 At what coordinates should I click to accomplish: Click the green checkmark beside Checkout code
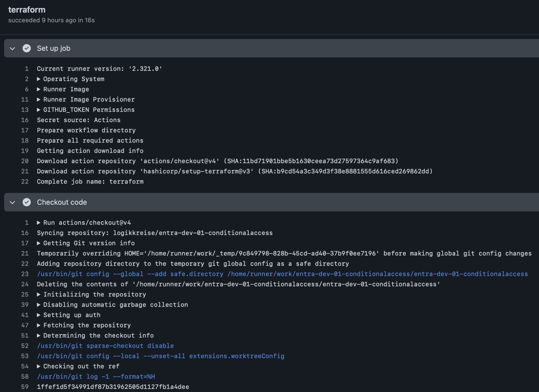tap(27, 202)
